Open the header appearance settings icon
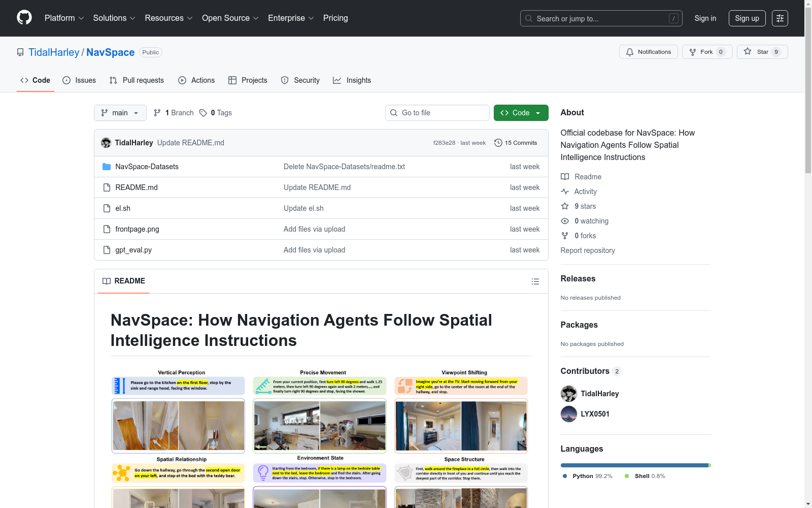The height and width of the screenshot is (508, 812). (x=780, y=18)
